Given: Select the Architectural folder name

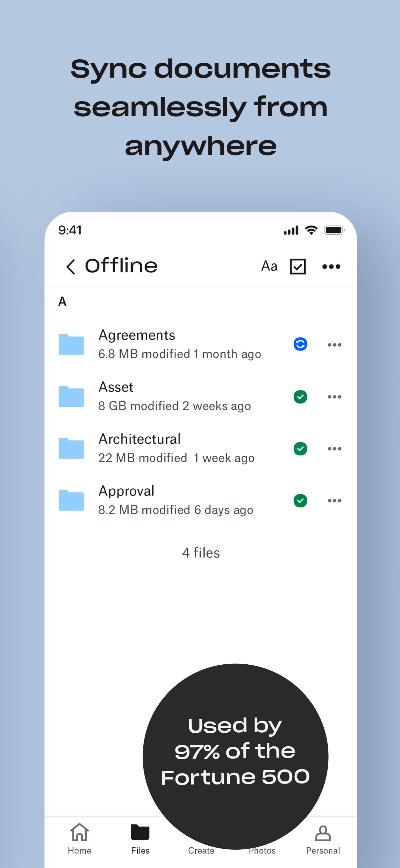Looking at the screenshot, I should point(140,439).
